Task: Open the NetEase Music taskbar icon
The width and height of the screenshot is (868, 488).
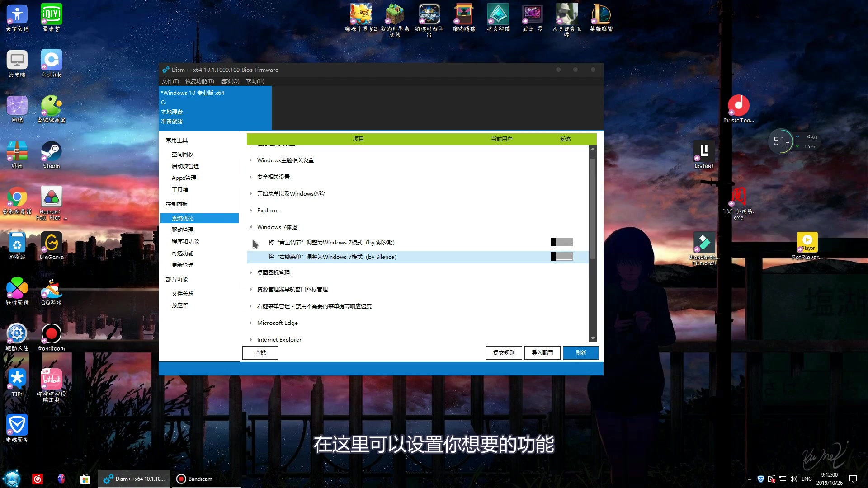Action: tap(38, 479)
